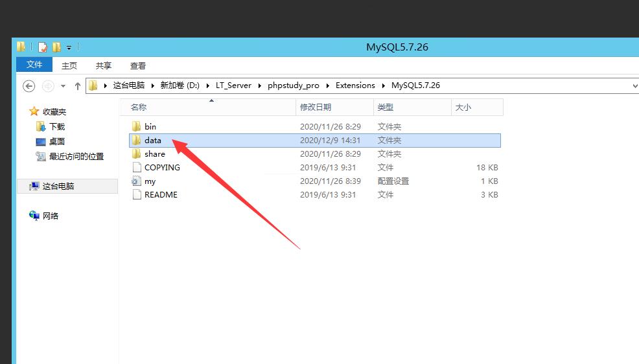Open recent locations dropdown arrow

[x=63, y=86]
